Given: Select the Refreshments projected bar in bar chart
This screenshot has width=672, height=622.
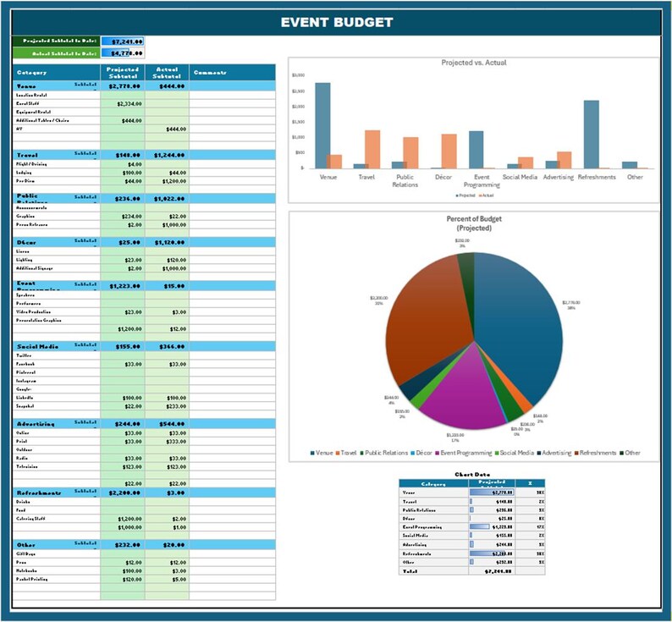Looking at the screenshot, I should (592, 135).
